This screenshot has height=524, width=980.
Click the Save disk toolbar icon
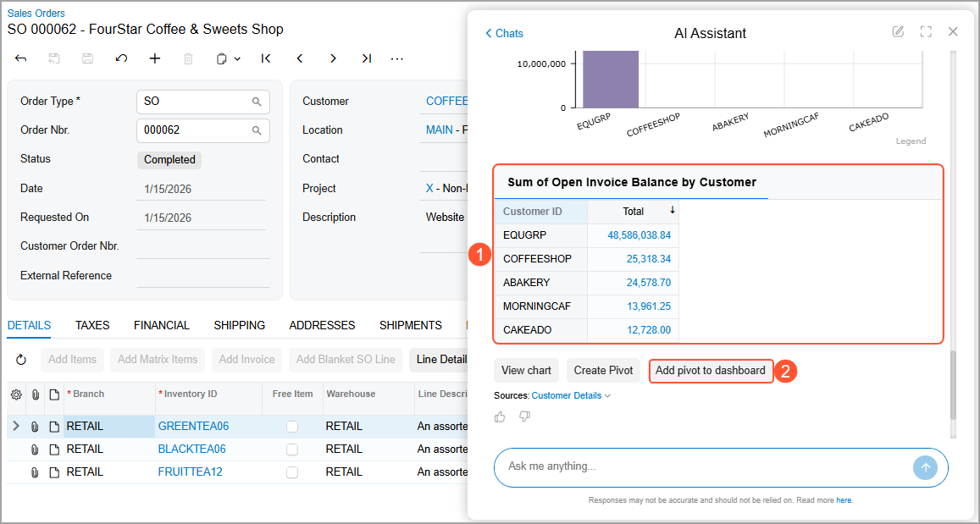click(87, 58)
